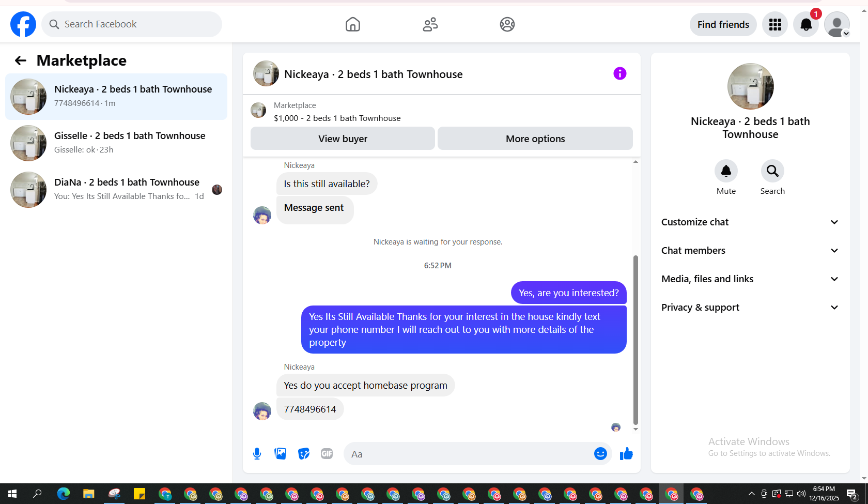Open the Friends icon in top navigation

click(x=430, y=24)
